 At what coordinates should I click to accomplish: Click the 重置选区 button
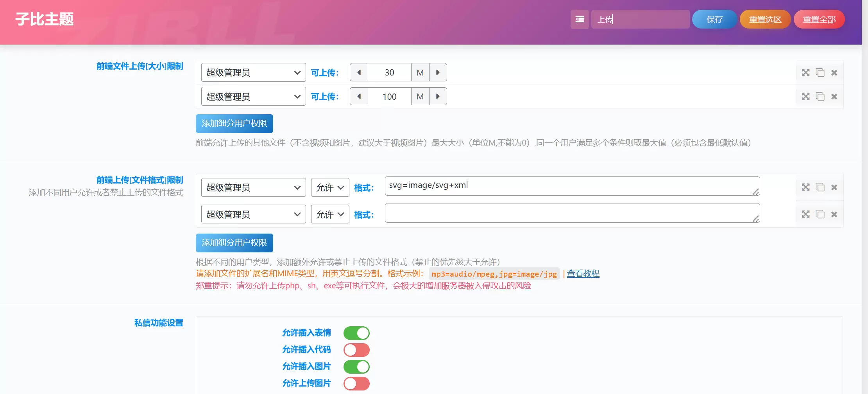pos(765,19)
